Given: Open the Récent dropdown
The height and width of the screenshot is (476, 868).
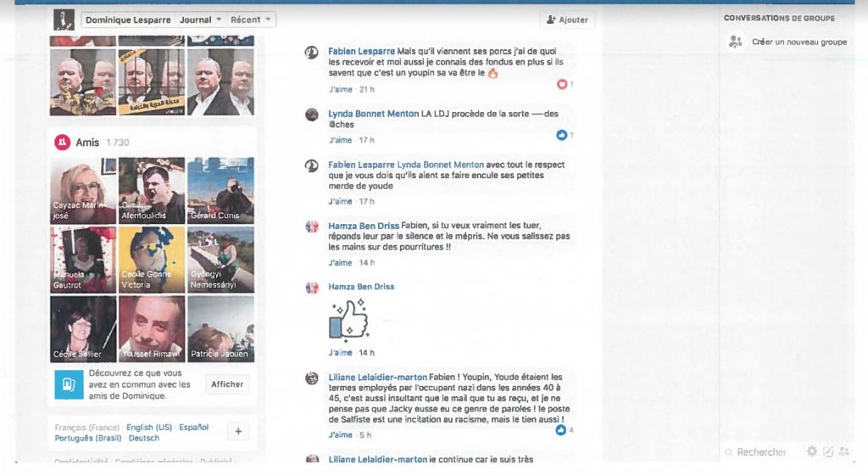Looking at the screenshot, I should click(250, 20).
